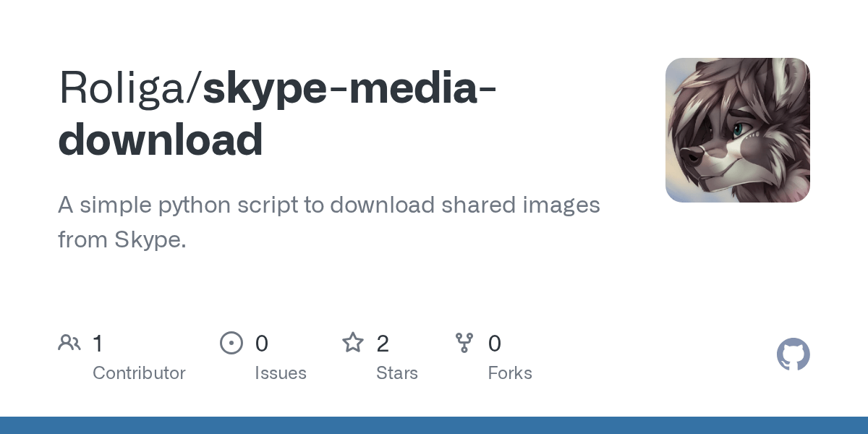The width and height of the screenshot is (868, 434).
Task: Select the description text about Skype images
Action: [x=329, y=222]
